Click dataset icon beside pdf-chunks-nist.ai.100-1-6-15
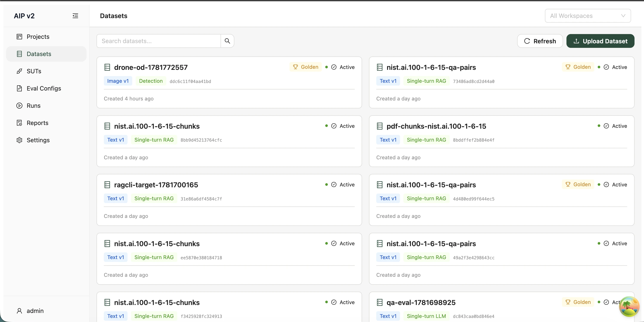This screenshot has height=322, width=644. (x=380, y=126)
